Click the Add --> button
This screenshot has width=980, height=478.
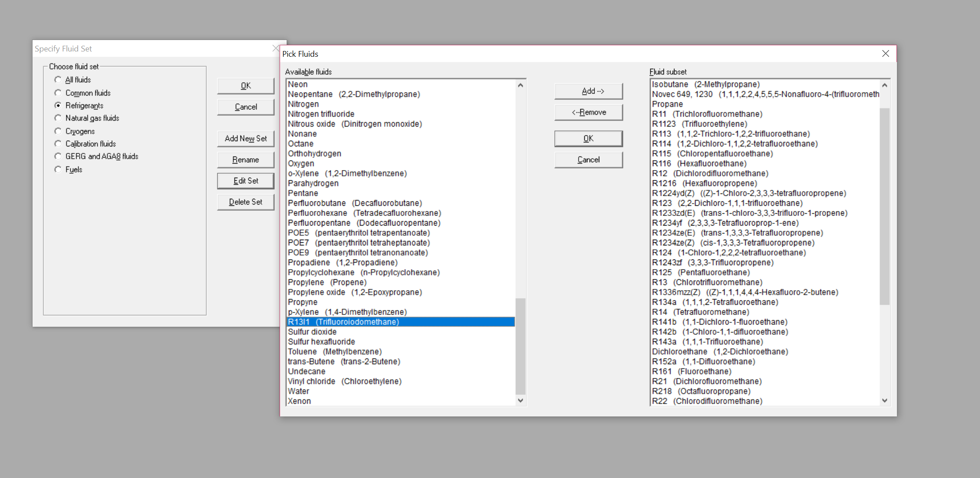tap(588, 91)
